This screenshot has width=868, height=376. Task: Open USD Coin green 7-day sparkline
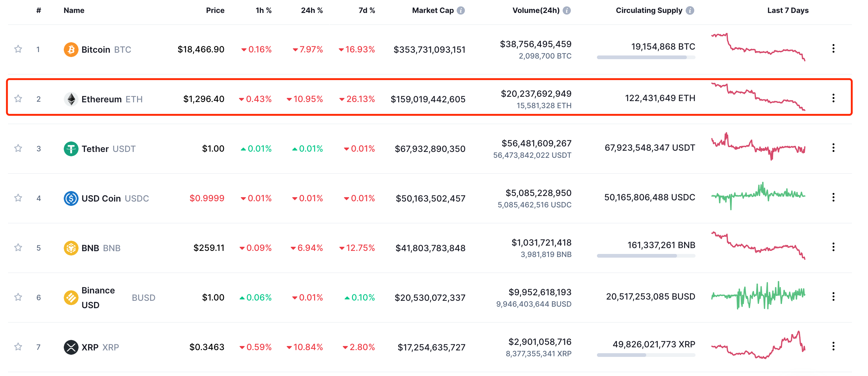758,196
